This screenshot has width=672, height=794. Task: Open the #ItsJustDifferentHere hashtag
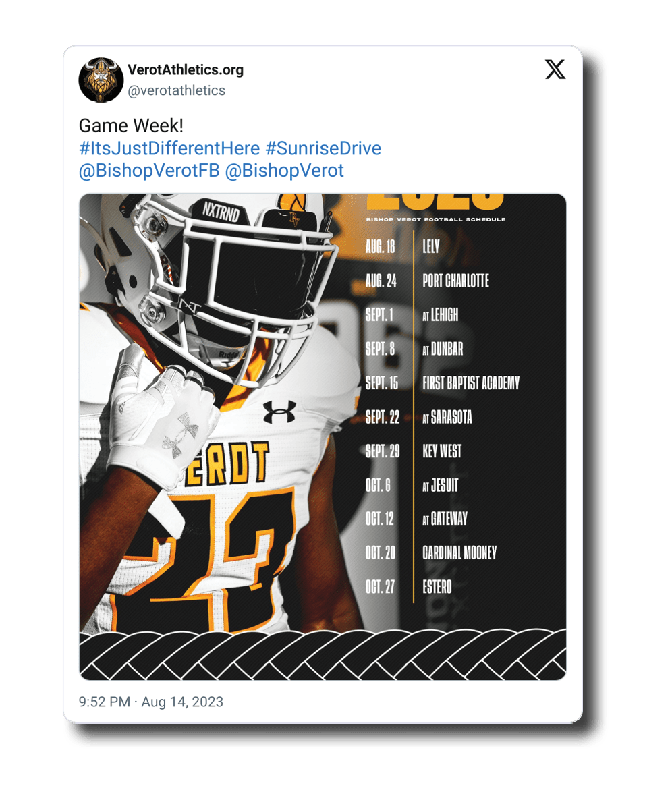point(165,148)
